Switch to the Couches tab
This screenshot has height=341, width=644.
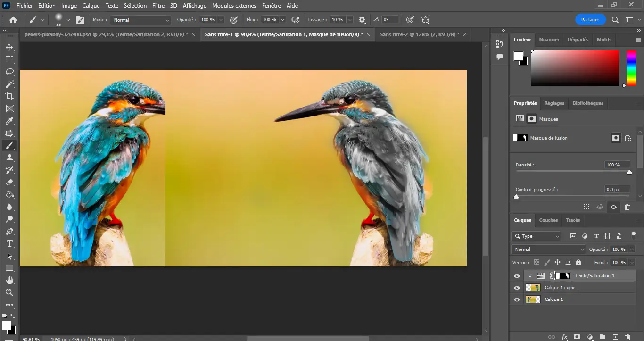coord(548,220)
